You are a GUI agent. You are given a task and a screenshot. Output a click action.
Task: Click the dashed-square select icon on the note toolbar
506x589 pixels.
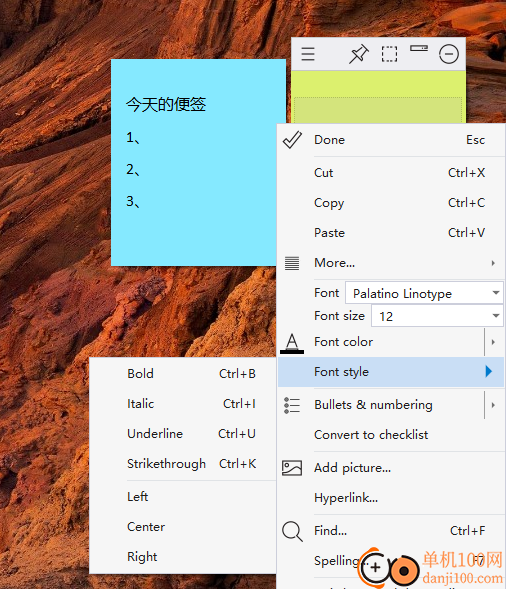click(x=389, y=54)
